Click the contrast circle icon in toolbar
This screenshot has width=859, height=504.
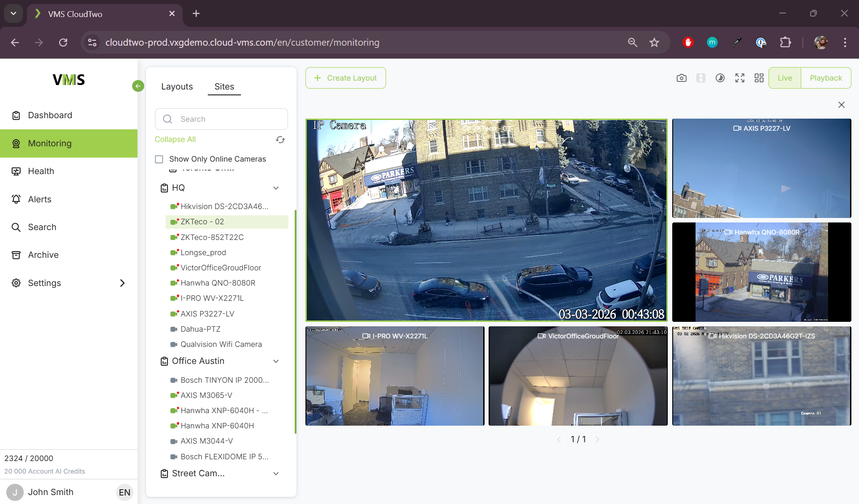click(x=720, y=78)
